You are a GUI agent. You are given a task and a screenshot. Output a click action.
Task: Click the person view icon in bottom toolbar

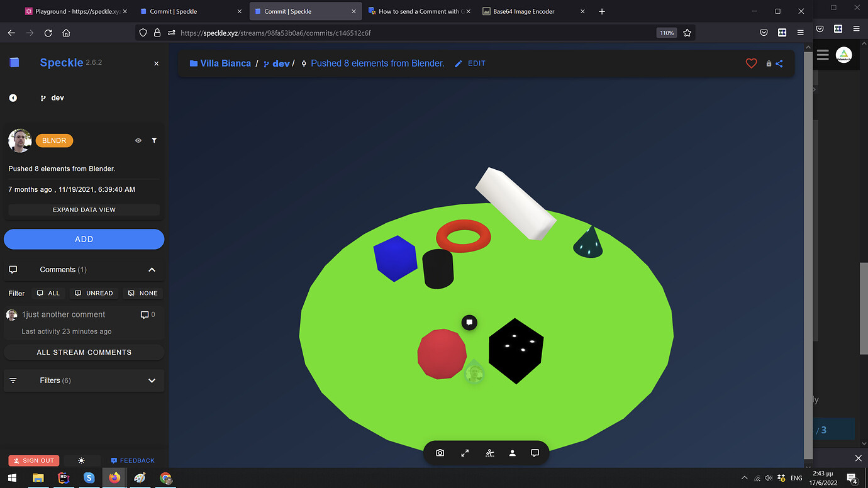(512, 453)
